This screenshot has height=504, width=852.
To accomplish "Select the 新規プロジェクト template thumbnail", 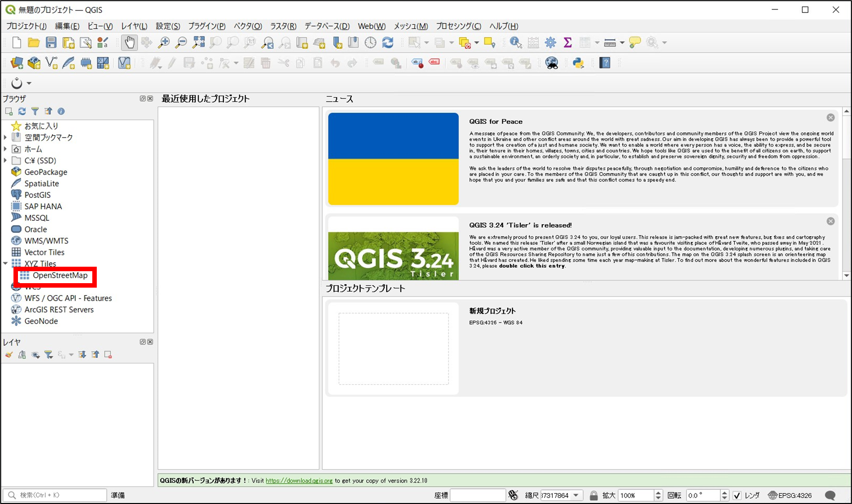I will click(394, 348).
